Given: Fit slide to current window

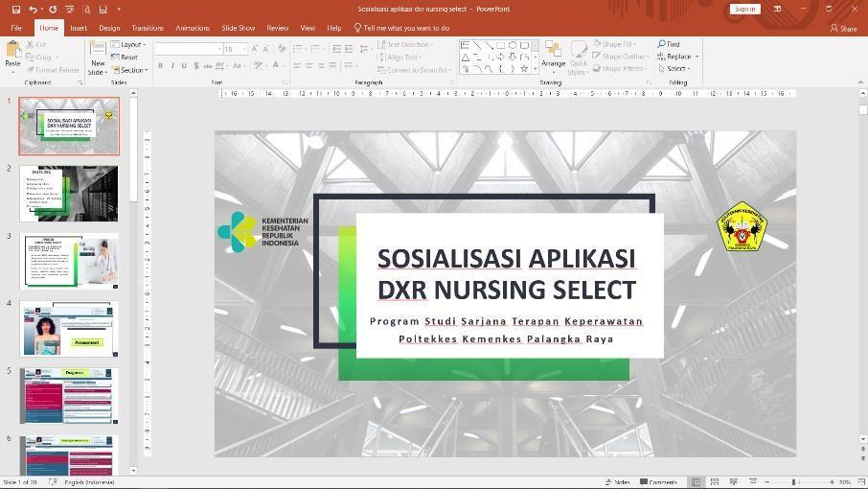Looking at the screenshot, I should (860, 482).
